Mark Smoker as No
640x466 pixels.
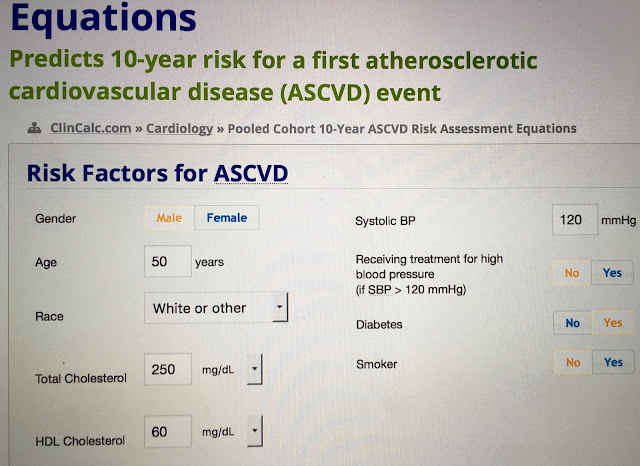(x=573, y=362)
